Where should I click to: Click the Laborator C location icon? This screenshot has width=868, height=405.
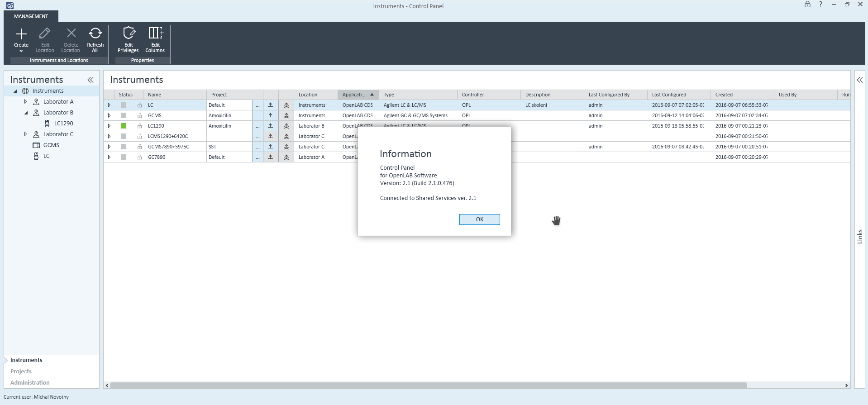[36, 134]
